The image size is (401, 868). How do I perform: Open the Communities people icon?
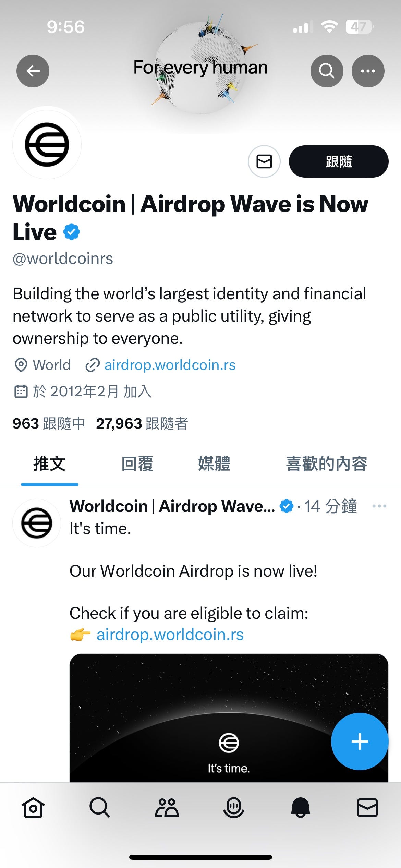[167, 808]
